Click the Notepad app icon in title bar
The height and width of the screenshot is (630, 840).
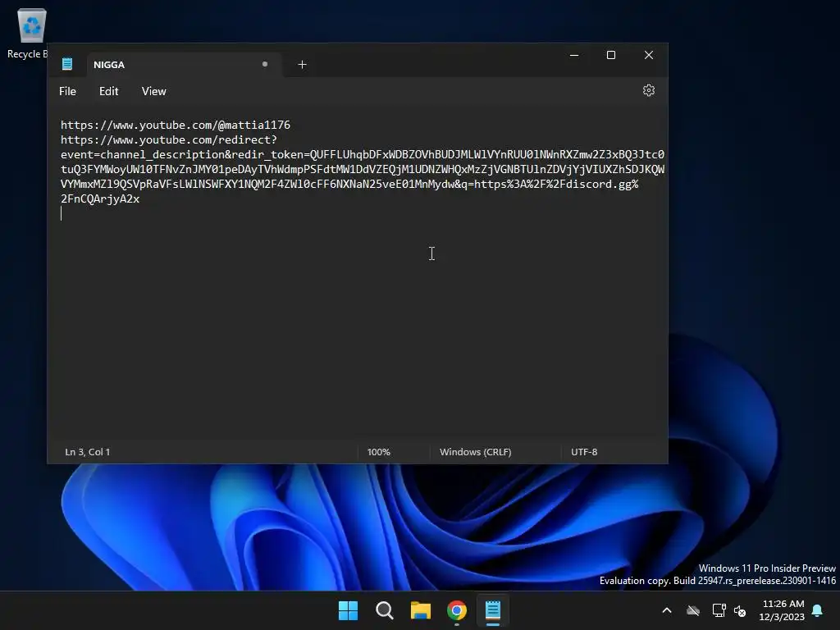67,64
